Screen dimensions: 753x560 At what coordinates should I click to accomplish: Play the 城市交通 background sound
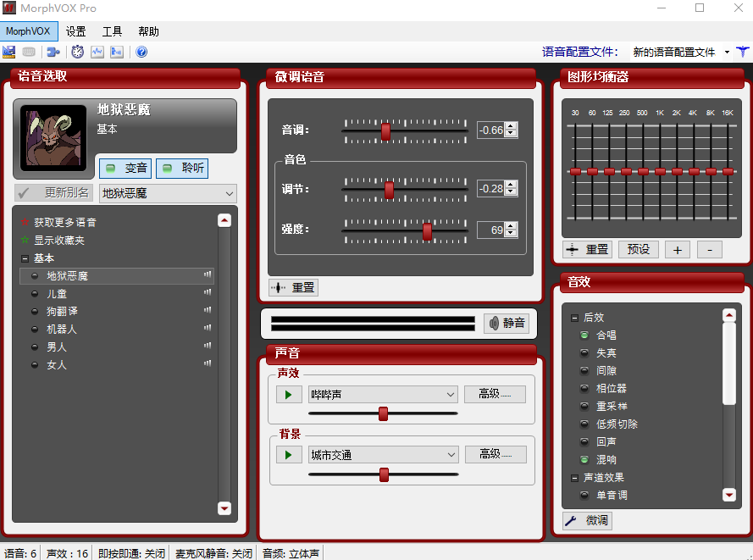289,455
